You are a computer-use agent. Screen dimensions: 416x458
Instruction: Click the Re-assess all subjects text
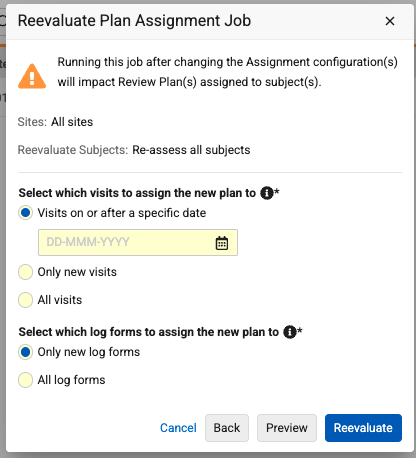point(191,150)
